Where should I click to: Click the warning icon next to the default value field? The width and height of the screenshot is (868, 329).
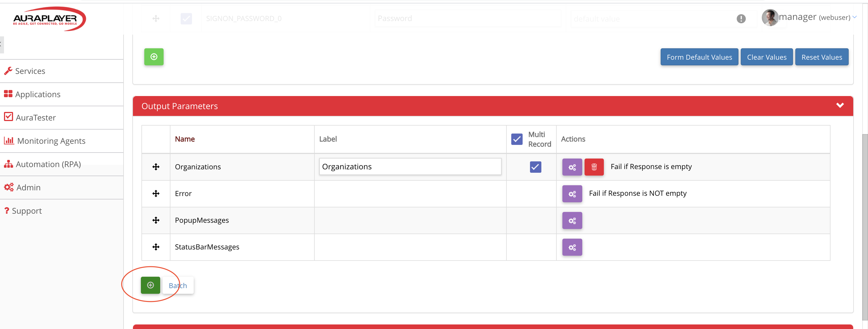741,18
